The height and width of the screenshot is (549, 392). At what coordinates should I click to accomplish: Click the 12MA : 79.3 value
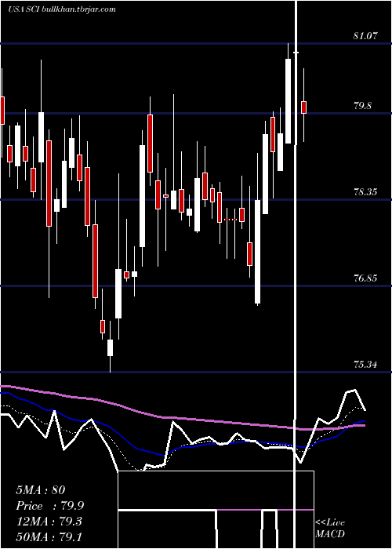[x=49, y=522]
